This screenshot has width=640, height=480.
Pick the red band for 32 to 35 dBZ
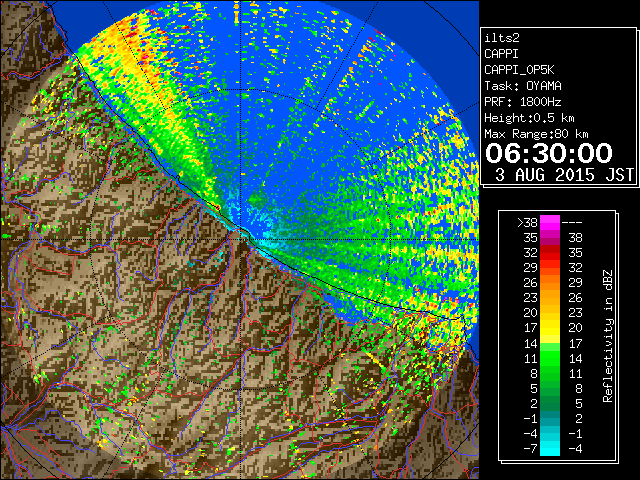(x=550, y=253)
